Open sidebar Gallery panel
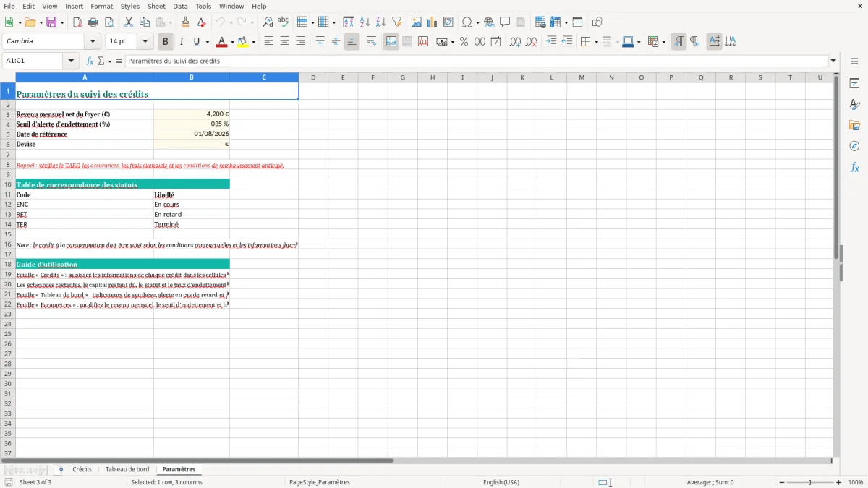This screenshot has height=488, width=868. (854, 125)
